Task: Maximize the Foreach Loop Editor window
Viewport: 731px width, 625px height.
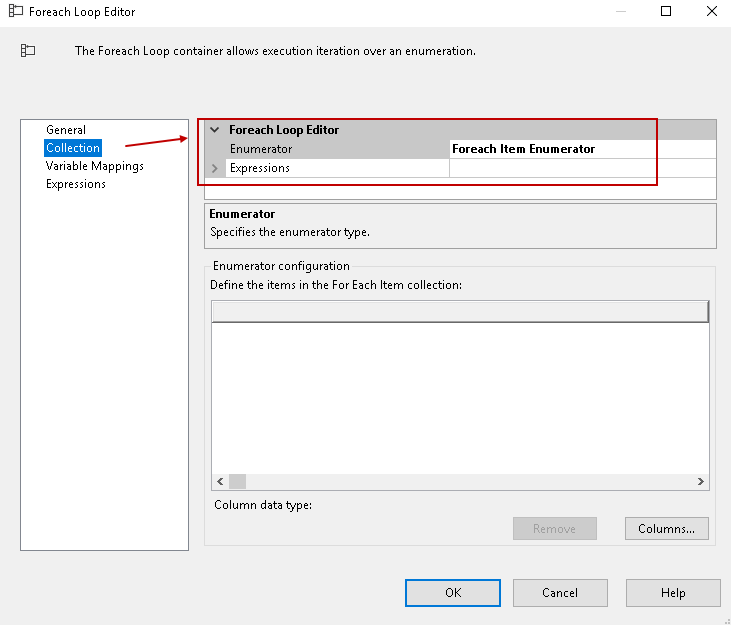Action: tap(666, 12)
